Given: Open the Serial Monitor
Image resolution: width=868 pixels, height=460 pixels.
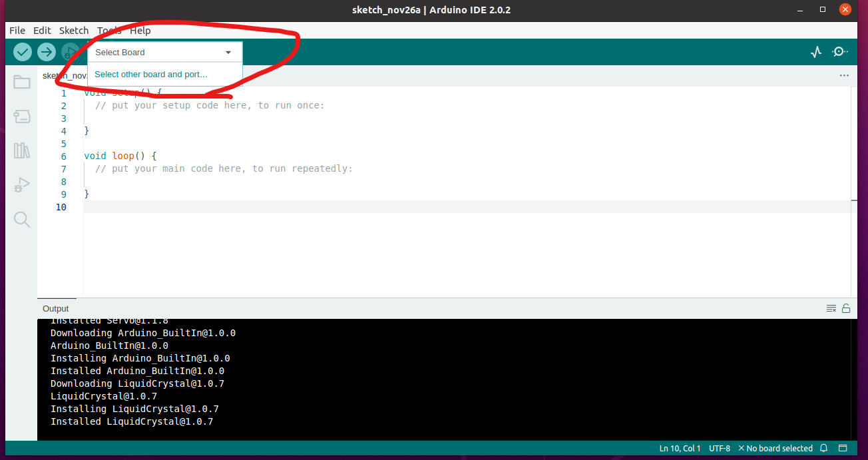Looking at the screenshot, I should (x=841, y=52).
